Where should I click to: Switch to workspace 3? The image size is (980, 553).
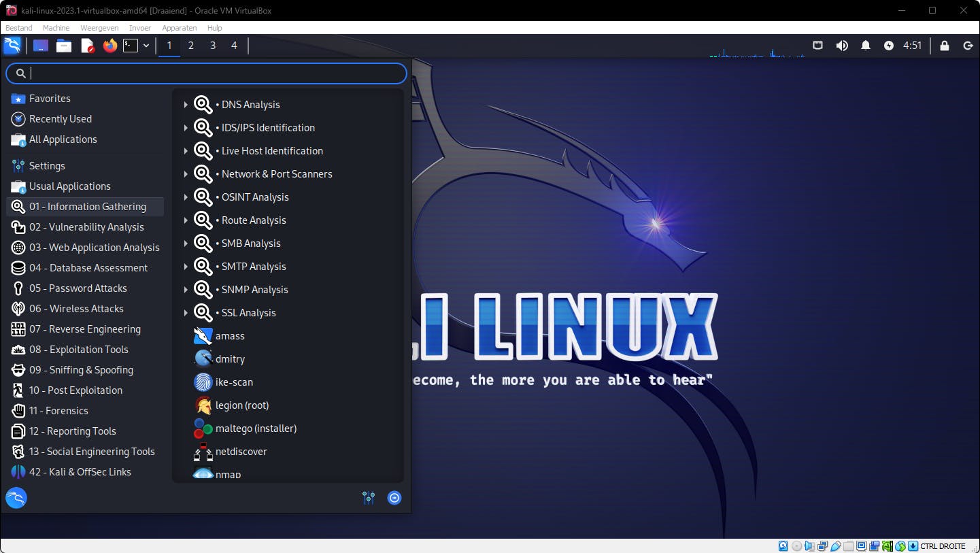tap(213, 46)
